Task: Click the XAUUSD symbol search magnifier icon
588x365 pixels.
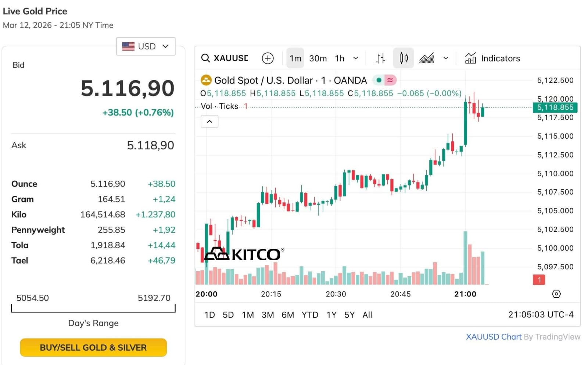Action: [205, 58]
